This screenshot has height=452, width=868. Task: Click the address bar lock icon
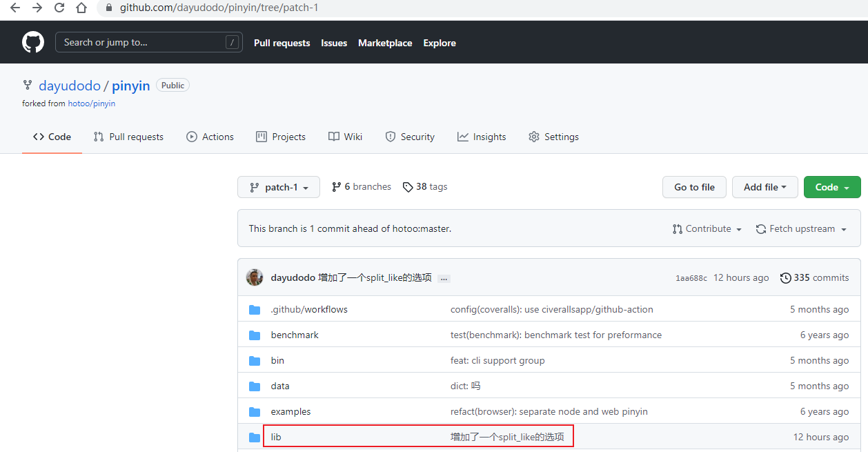tap(108, 8)
